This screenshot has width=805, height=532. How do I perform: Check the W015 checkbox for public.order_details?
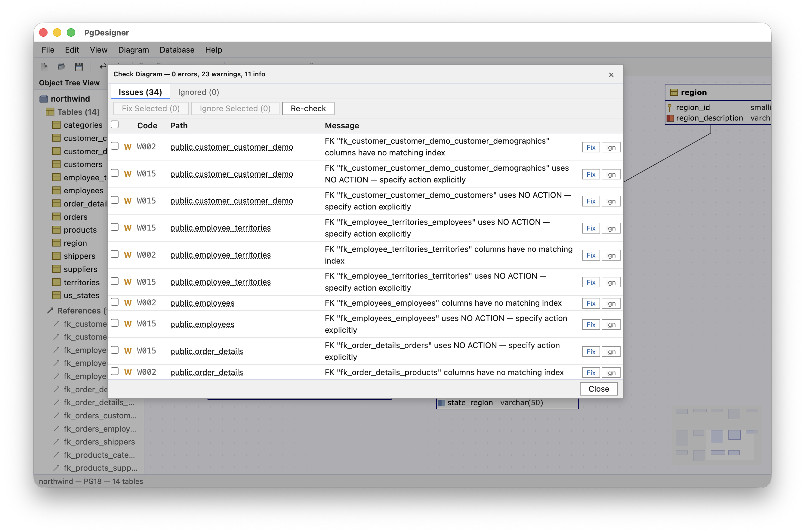coord(115,350)
